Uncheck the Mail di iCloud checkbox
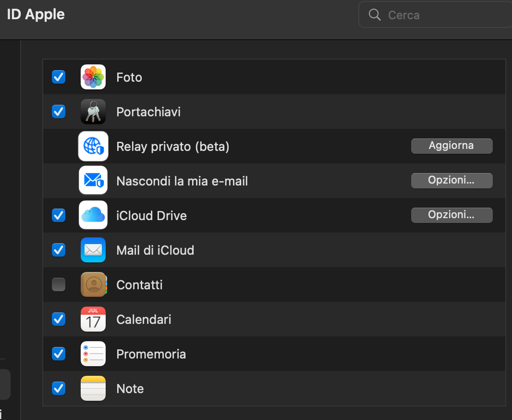The height and width of the screenshot is (420, 512). click(x=59, y=250)
